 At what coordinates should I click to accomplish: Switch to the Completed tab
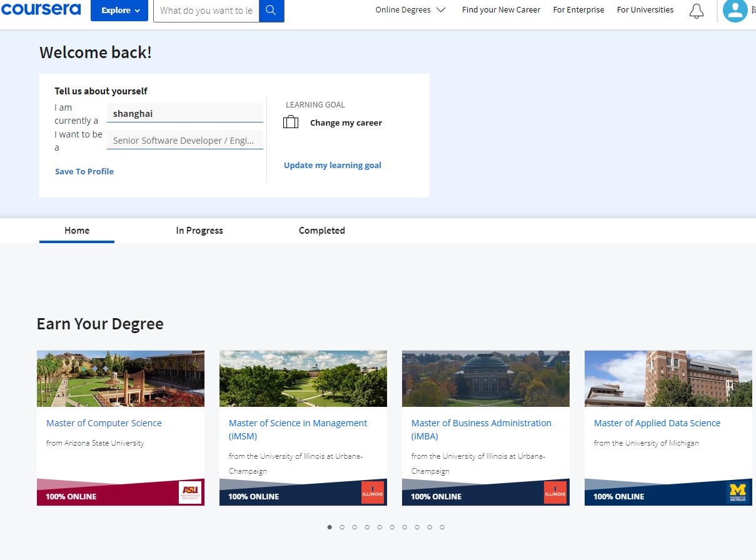pyautogui.click(x=322, y=231)
